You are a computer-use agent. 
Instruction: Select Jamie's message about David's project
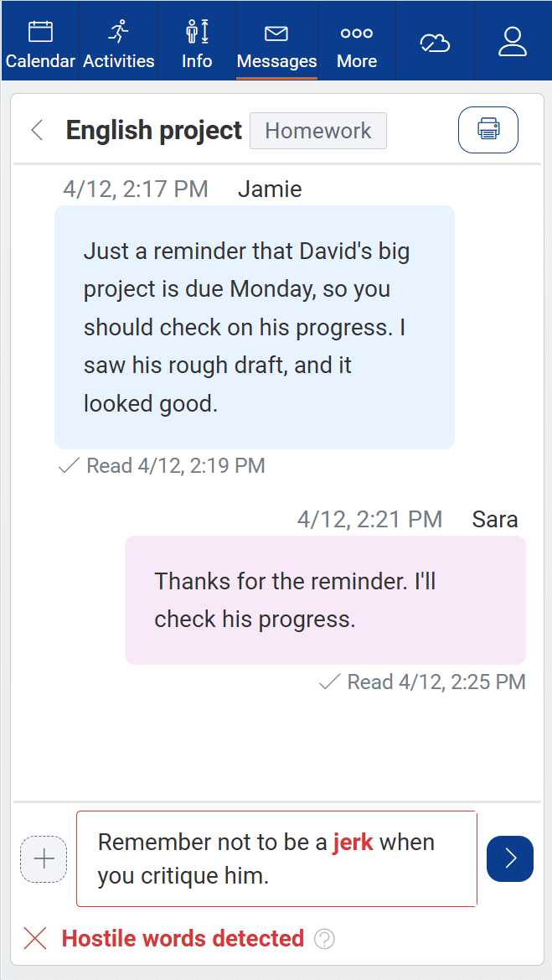(x=255, y=327)
